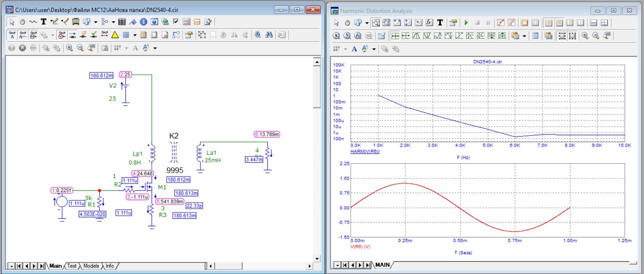Toggle node voltages display button
The width and height of the screenshot is (644, 274).
[x=62, y=35]
